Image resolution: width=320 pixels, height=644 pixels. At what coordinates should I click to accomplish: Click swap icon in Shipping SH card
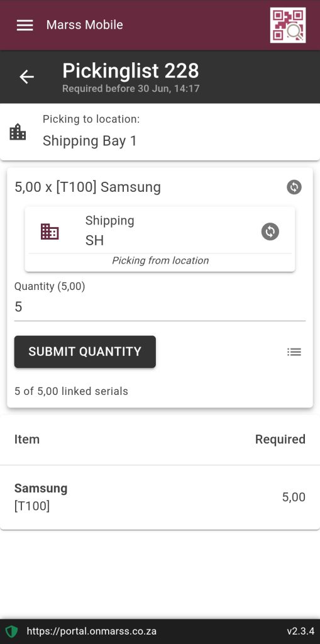point(270,231)
